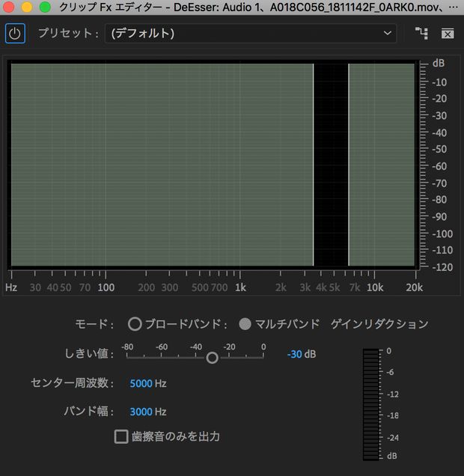Close the clip Fx editor window
This screenshot has height=476, width=464.
[x=9, y=7]
